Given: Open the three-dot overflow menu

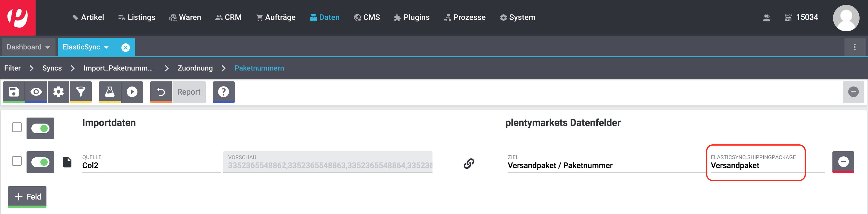Looking at the screenshot, I should pos(854,47).
